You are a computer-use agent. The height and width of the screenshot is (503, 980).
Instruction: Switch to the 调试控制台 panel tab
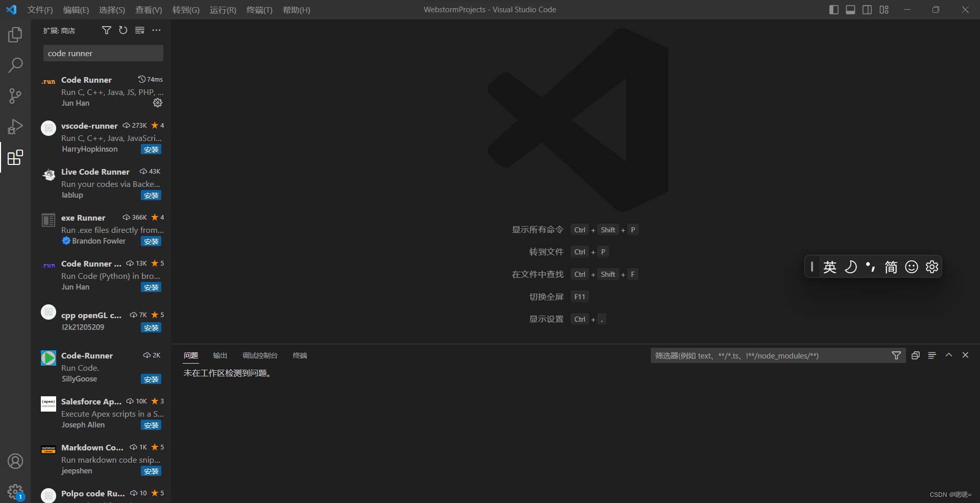click(260, 355)
